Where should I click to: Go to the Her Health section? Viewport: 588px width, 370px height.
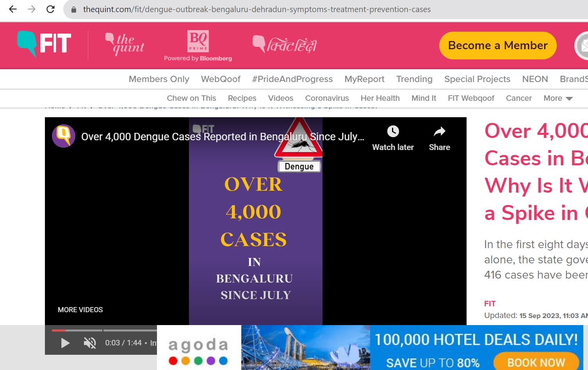coord(380,98)
